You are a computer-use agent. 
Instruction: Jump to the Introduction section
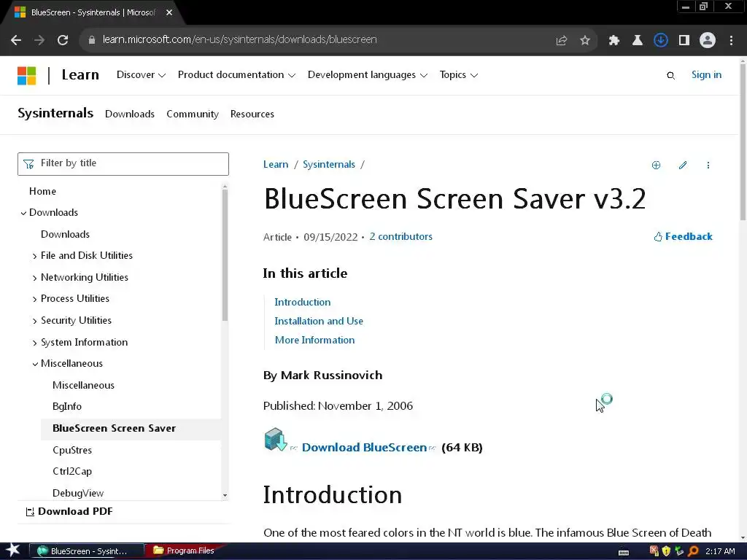click(303, 302)
